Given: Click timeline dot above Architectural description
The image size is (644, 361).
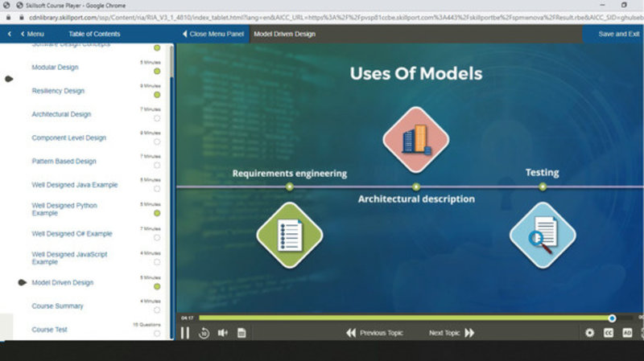Looking at the screenshot, I should (416, 187).
